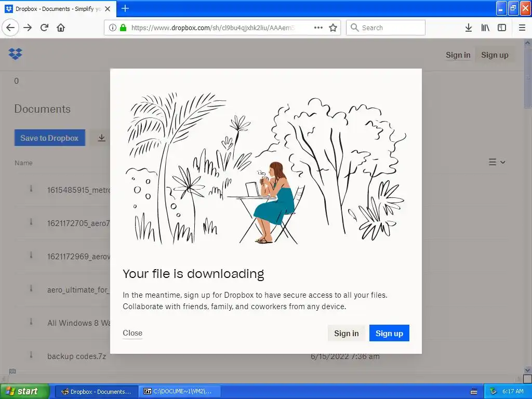Click the Save to Dropbox button
The width and height of the screenshot is (532, 399).
(x=49, y=138)
